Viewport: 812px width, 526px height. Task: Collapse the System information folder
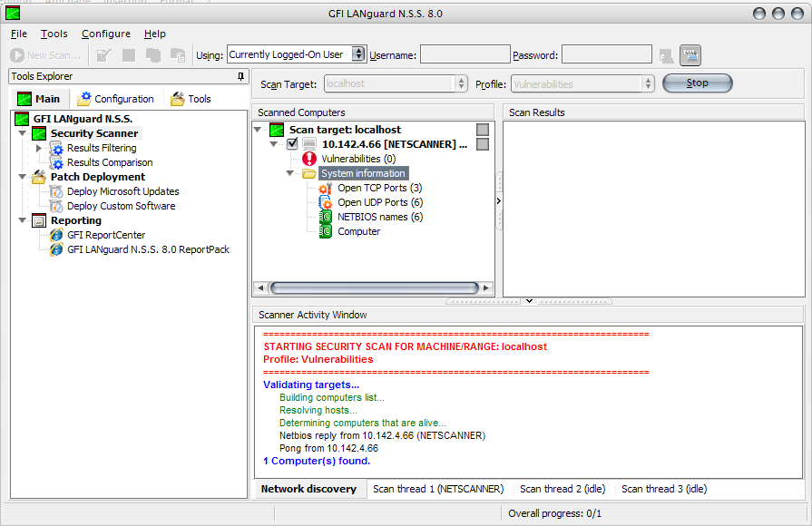[290, 173]
